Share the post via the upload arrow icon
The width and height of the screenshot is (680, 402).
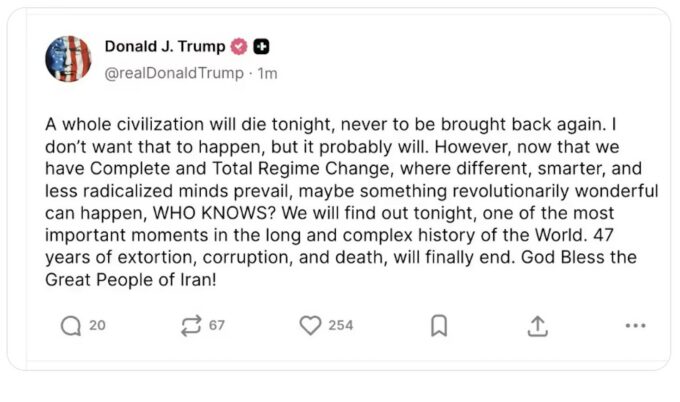point(538,326)
